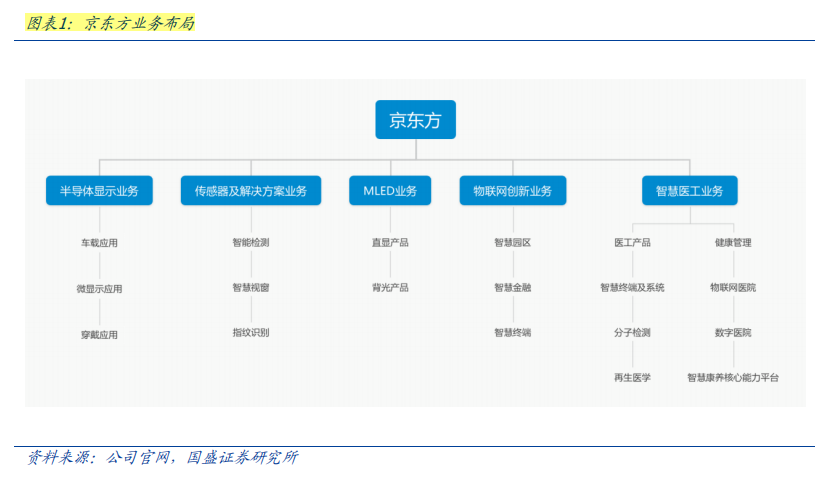Viewport: 837px width, 483px height.
Task: Select the 直显产品 item
Action: pos(390,242)
